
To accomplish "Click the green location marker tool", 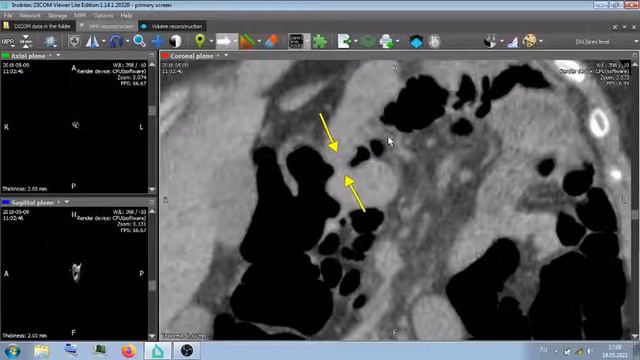I will point(200,41).
